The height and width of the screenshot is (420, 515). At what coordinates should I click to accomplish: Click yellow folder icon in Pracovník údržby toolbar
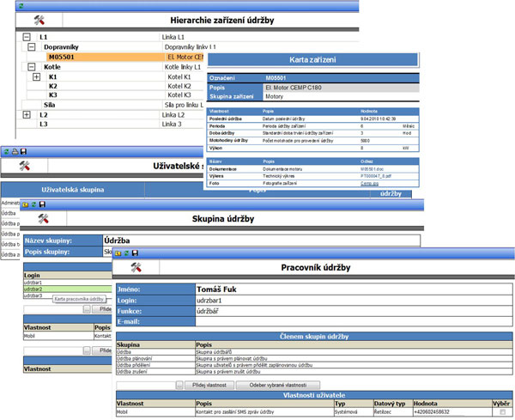coord(118,253)
